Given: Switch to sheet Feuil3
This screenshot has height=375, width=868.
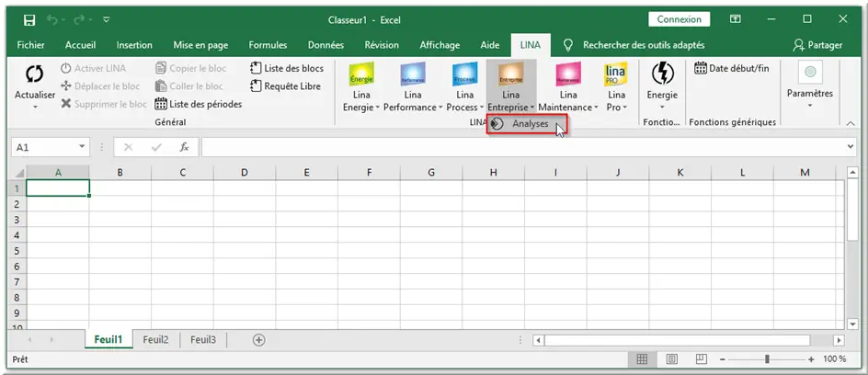Looking at the screenshot, I should (203, 339).
